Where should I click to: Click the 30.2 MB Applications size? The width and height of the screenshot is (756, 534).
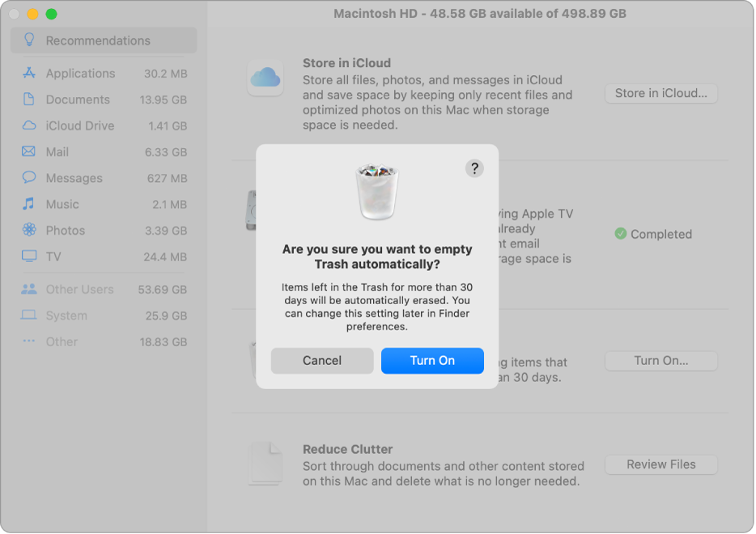point(165,74)
